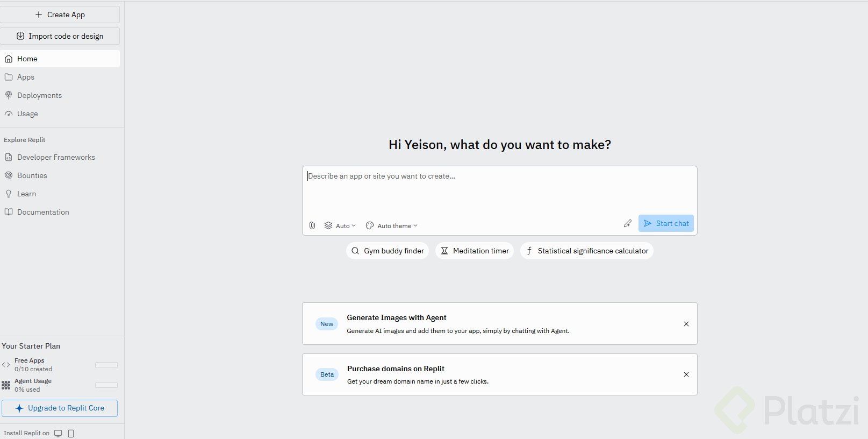
Task: Go to Apps in sidebar
Action: coord(25,77)
